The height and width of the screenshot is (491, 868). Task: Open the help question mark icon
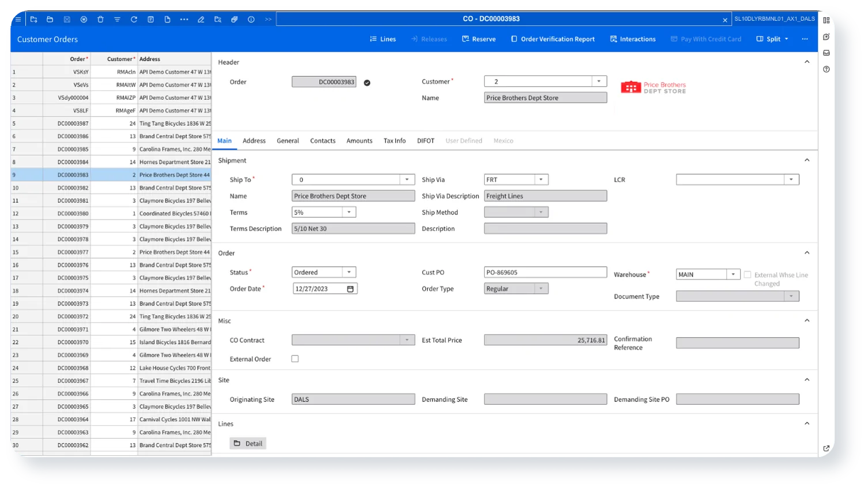point(827,70)
